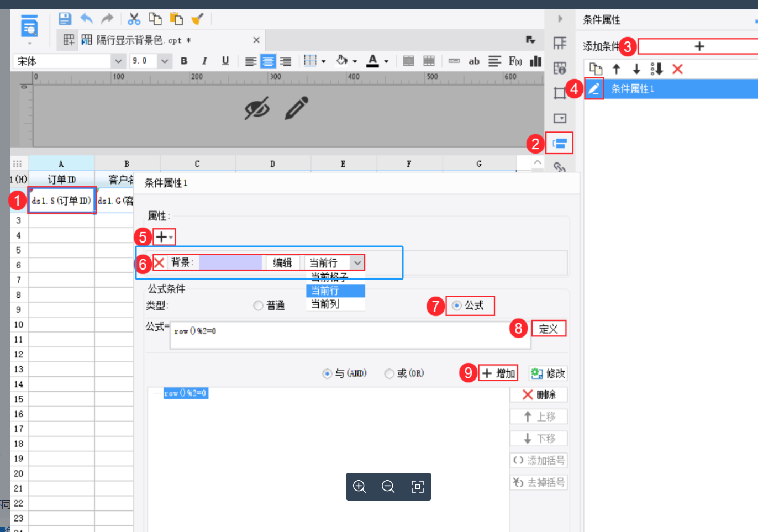Toggle italic formatting
Screen dimensions: 758x532
click(x=204, y=61)
